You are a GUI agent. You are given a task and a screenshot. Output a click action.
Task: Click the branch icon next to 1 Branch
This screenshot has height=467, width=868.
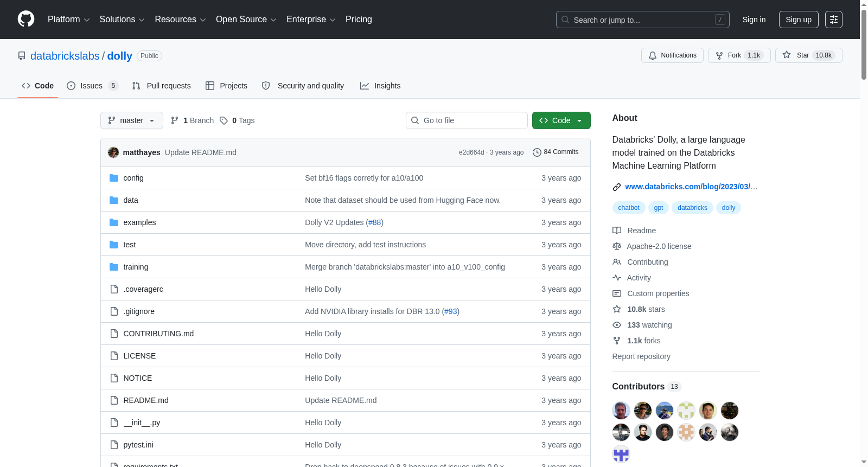tap(175, 120)
